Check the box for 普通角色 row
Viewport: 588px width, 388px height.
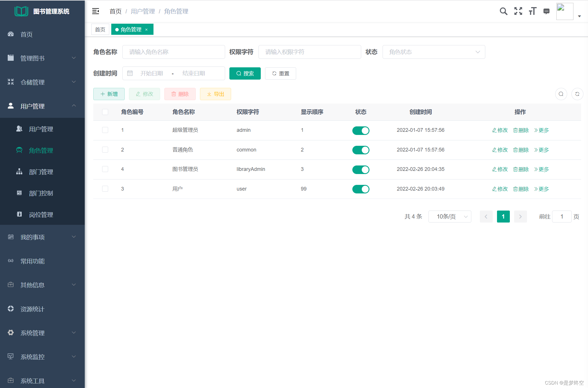point(105,150)
